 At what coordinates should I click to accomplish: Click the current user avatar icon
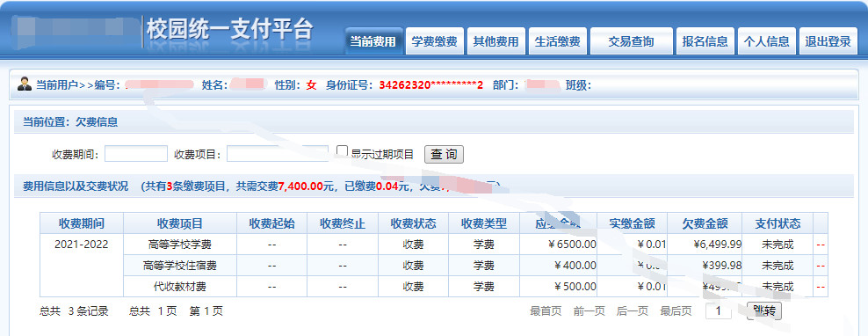tap(25, 84)
